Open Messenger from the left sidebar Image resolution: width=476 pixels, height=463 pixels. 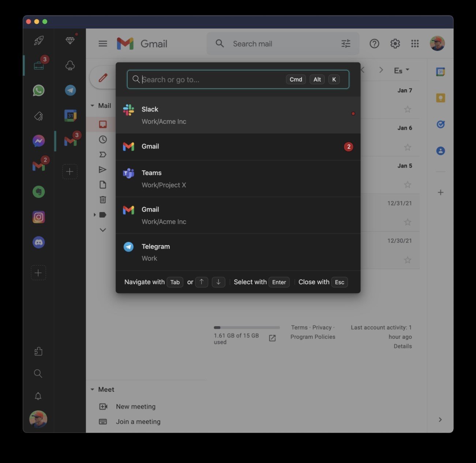tap(38, 140)
